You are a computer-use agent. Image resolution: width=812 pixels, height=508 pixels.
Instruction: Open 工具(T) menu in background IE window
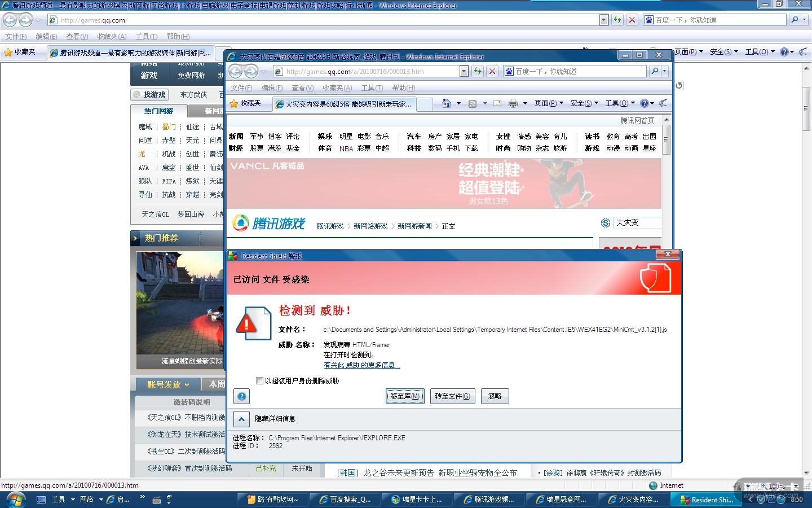tap(146, 37)
